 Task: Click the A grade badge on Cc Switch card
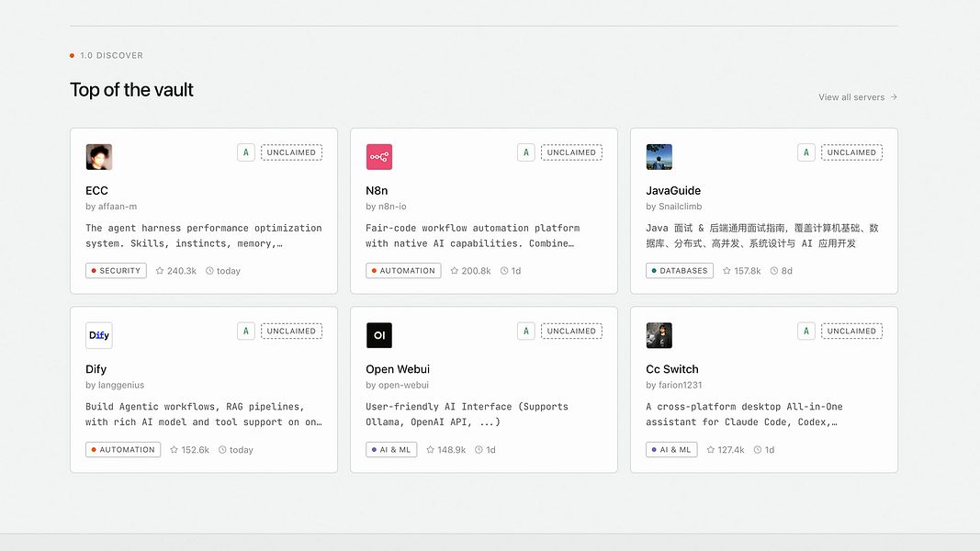(806, 332)
